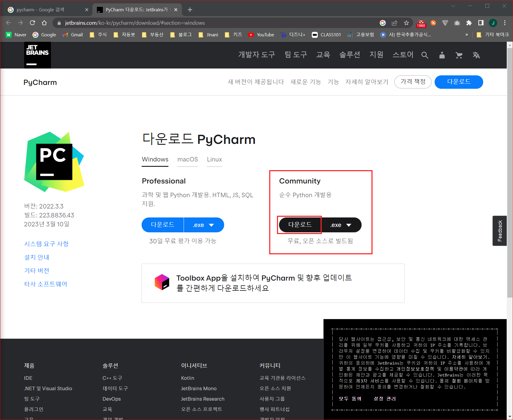
Task: Open a new browser tab with plus
Action: 190,10
